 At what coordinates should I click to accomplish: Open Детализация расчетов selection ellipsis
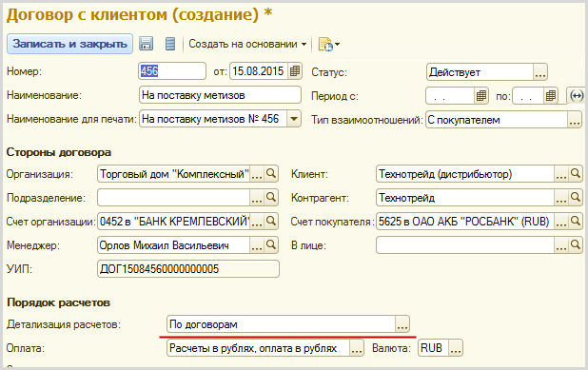402,324
